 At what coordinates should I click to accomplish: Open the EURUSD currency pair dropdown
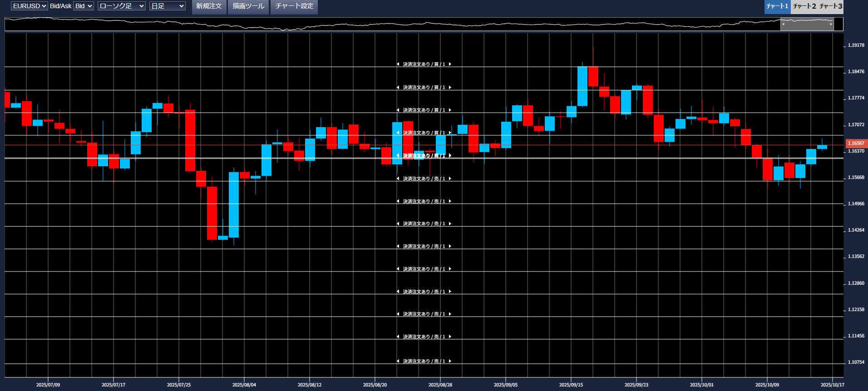30,6
